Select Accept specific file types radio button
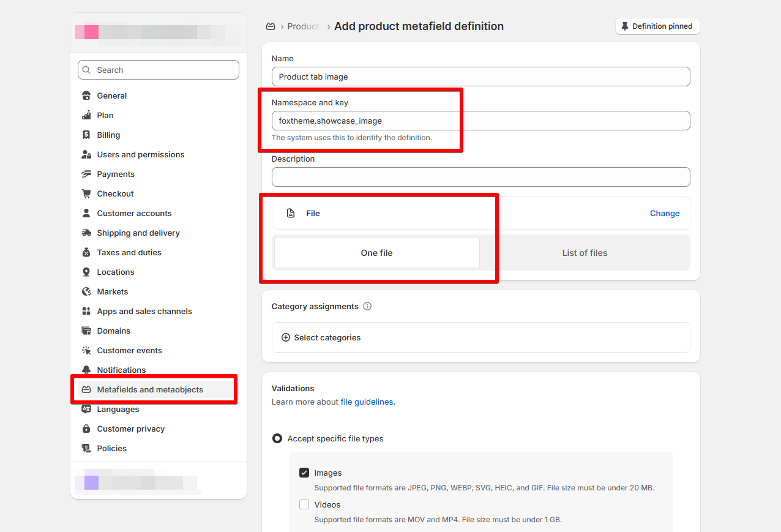Image resolution: width=781 pixels, height=532 pixels. point(277,439)
